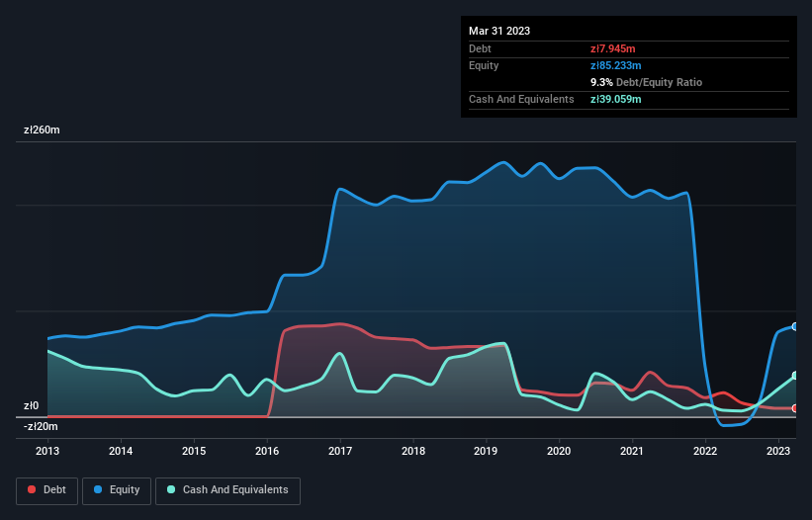Select the red Debt endpoint marker

[x=795, y=408]
